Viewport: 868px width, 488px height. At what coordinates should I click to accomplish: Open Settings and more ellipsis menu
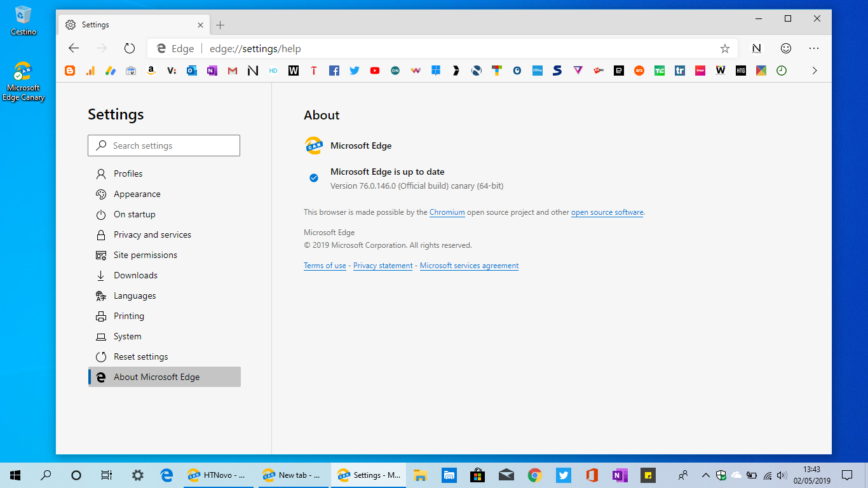814,48
